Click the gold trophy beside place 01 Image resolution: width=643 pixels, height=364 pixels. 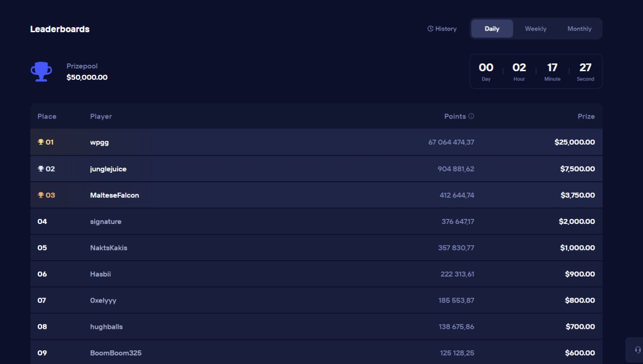(41, 142)
